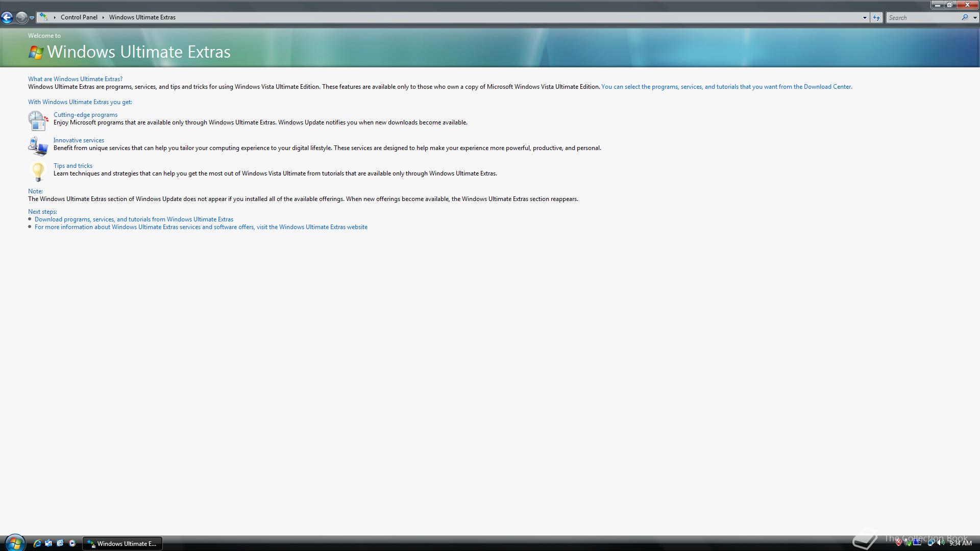
Task: Open the Tips and tricks link
Action: point(73,166)
